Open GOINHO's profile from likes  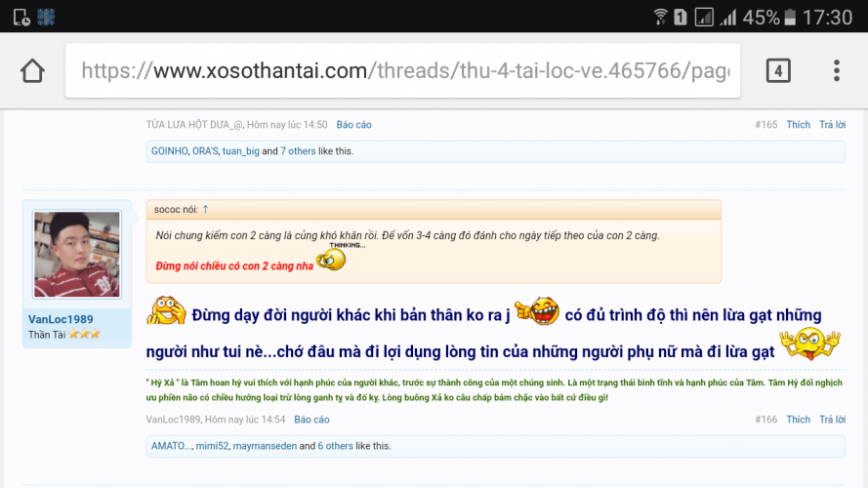click(x=169, y=151)
